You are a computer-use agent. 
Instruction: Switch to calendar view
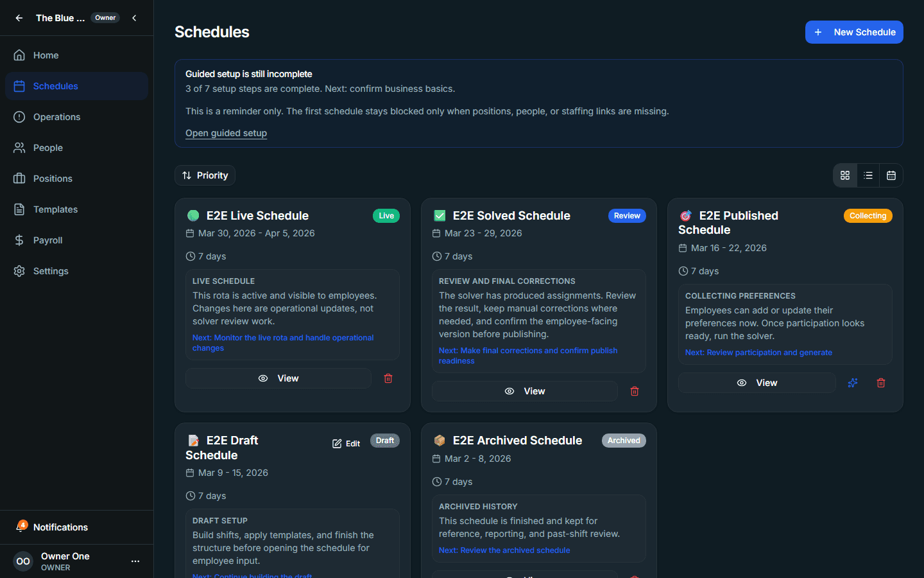tap(891, 175)
